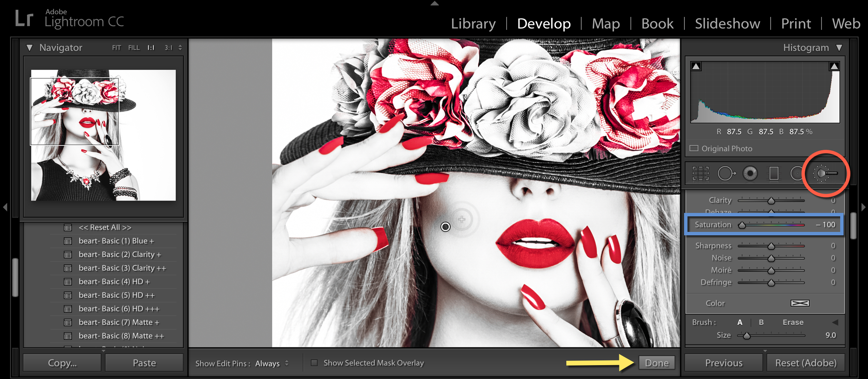
Task: Select the Graduated Filter tool
Action: (x=774, y=173)
